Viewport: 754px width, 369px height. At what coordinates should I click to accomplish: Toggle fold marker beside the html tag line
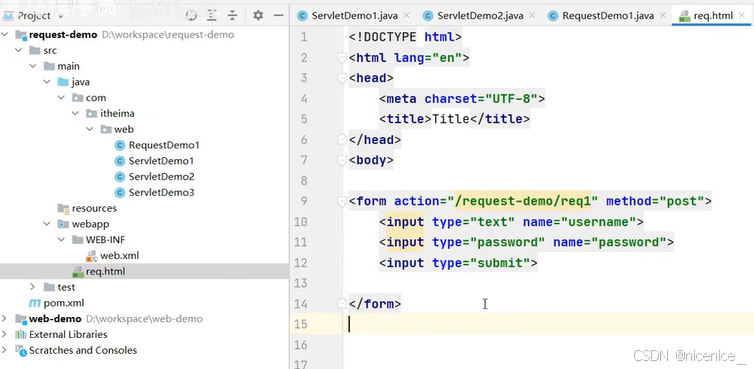pyautogui.click(x=342, y=58)
